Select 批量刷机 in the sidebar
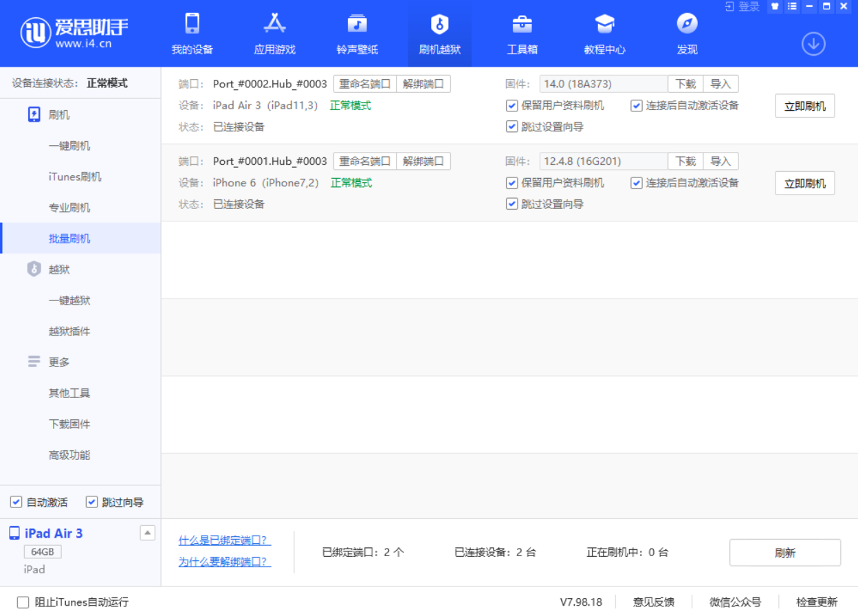 coord(80,239)
